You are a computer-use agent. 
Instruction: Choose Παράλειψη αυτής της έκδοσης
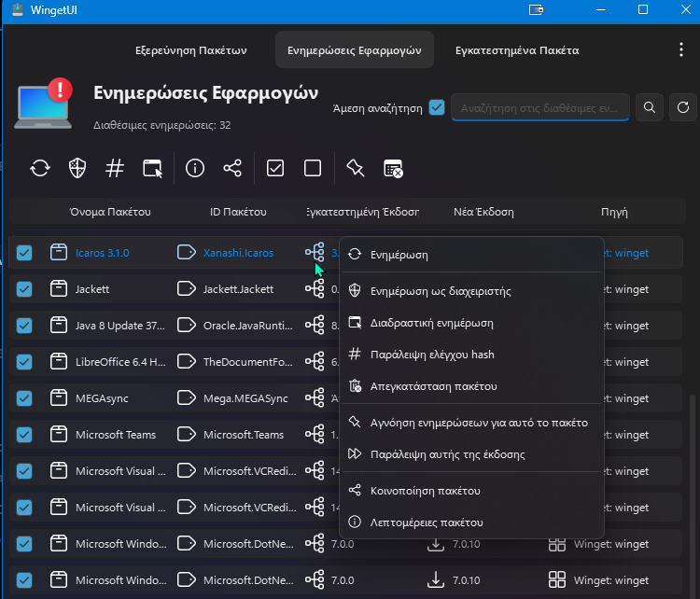471,454
